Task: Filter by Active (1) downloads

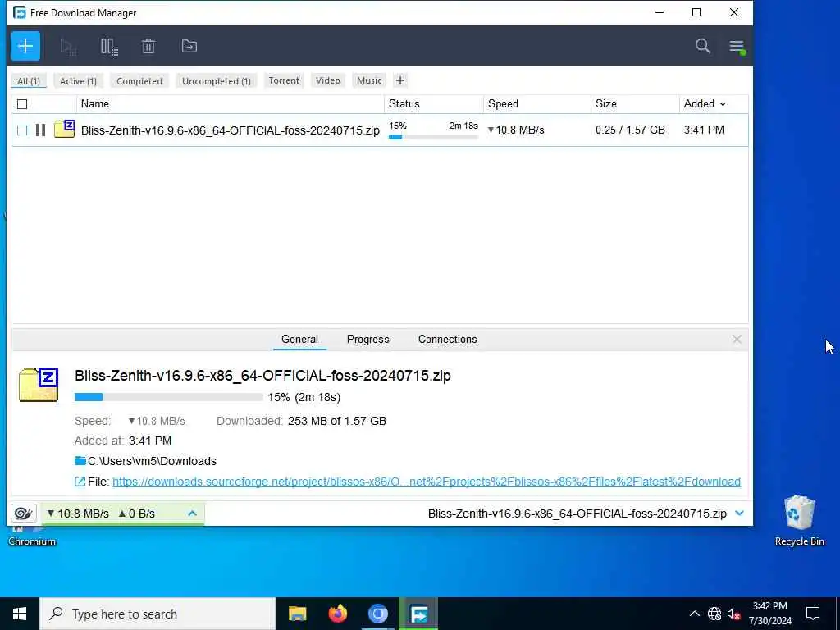Action: tap(78, 81)
